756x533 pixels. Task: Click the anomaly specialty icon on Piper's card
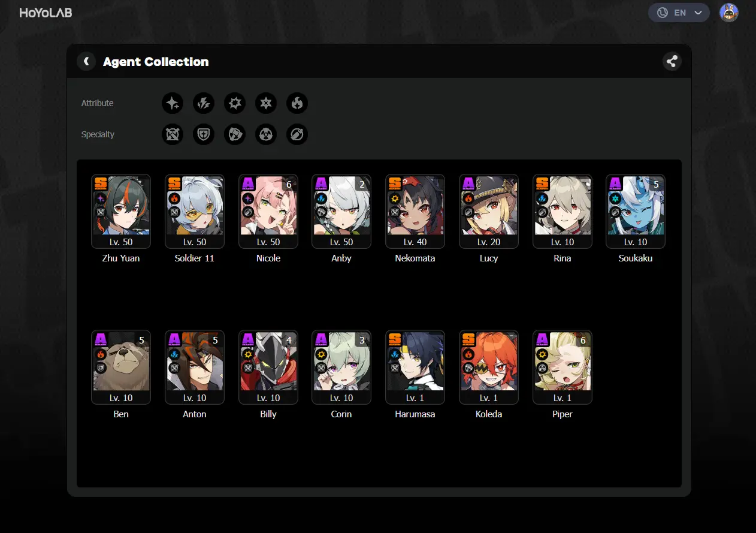(542, 368)
